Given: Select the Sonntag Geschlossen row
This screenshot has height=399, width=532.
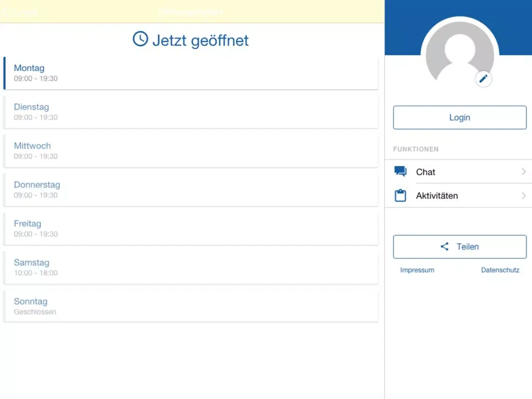Looking at the screenshot, I should [191, 306].
